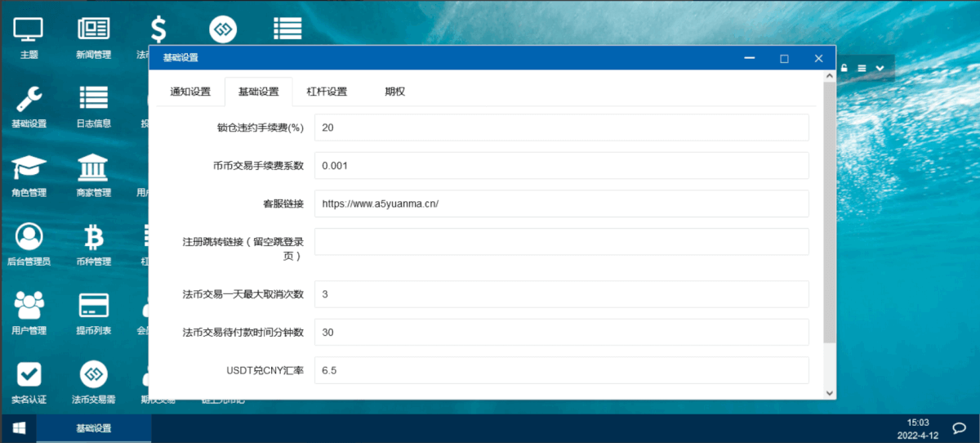Screen dimensions: 980x443
Task: Click the 客服链接 URL input field
Action: 561,204
